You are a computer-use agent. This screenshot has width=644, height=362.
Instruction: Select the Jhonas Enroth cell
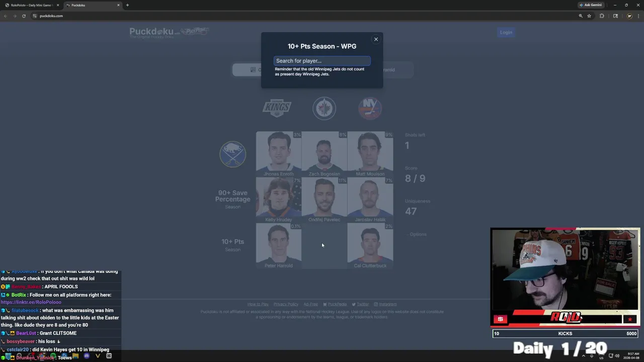point(279,154)
